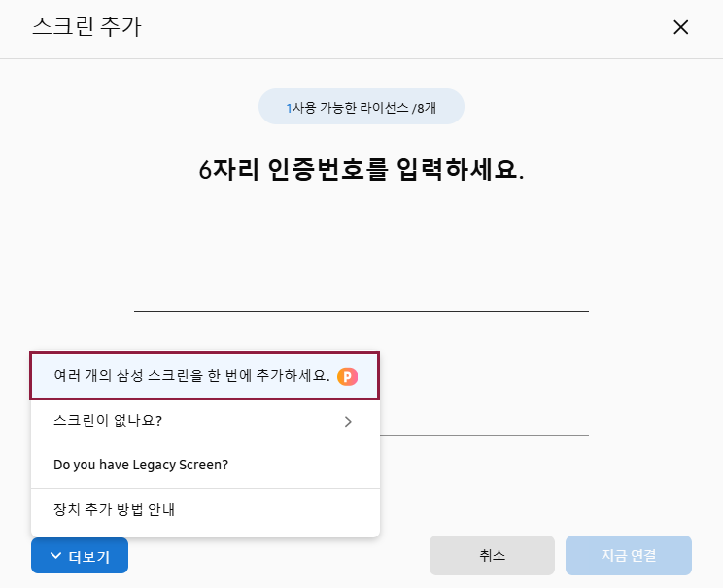
Task: Expand the chevron beside 스크린이 없나요?
Action: (x=348, y=421)
